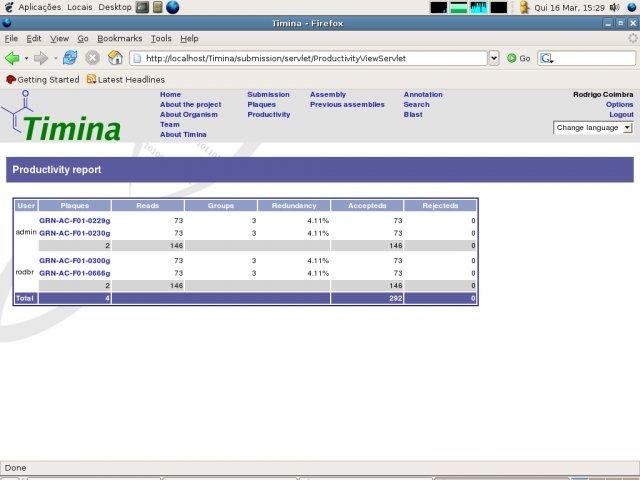Click the Timina logo
640x480 pixels.
coord(61,117)
